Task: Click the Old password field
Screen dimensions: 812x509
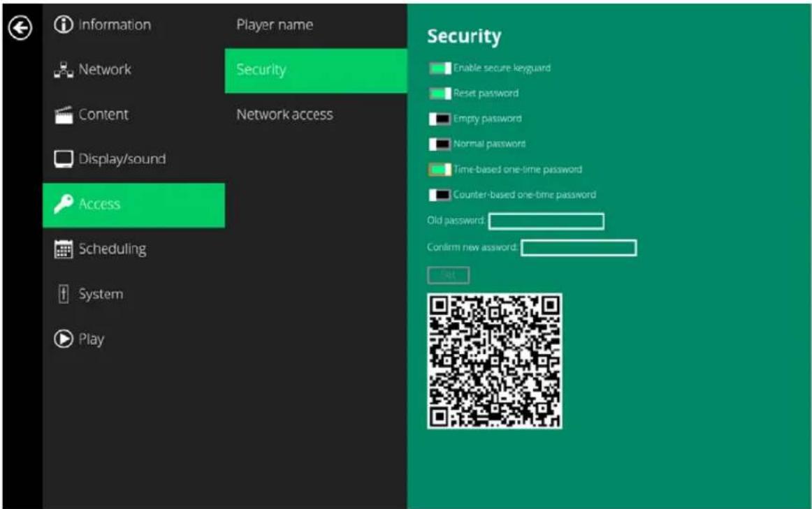Action: [x=546, y=221]
